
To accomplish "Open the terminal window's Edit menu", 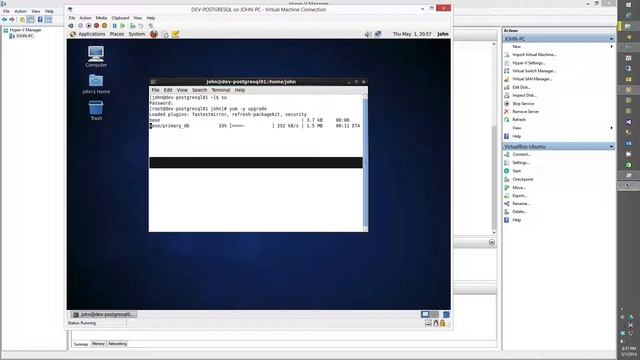I will (x=168, y=90).
